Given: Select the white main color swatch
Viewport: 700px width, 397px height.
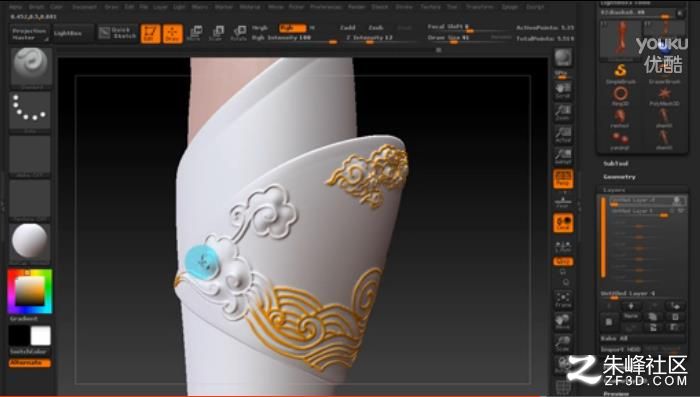Looking at the screenshot, I should 41,336.
